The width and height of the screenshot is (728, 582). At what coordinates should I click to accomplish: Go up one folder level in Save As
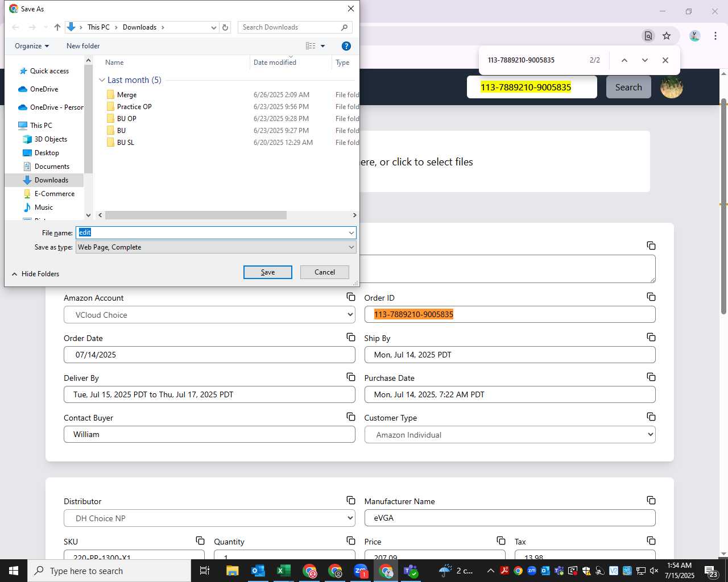pos(57,27)
